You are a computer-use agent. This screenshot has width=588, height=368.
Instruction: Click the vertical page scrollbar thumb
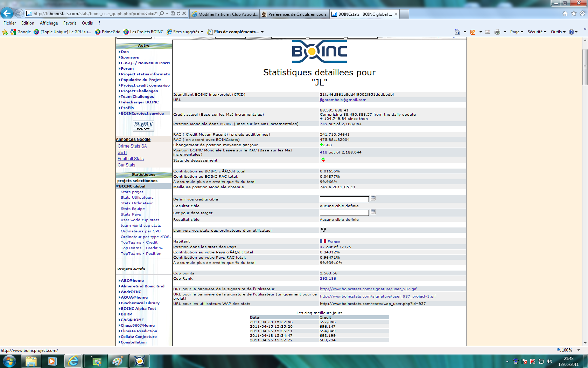(x=585, y=67)
